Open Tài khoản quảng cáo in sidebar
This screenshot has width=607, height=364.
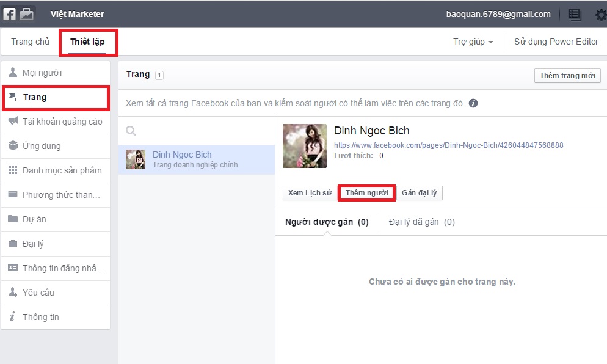[x=56, y=122]
